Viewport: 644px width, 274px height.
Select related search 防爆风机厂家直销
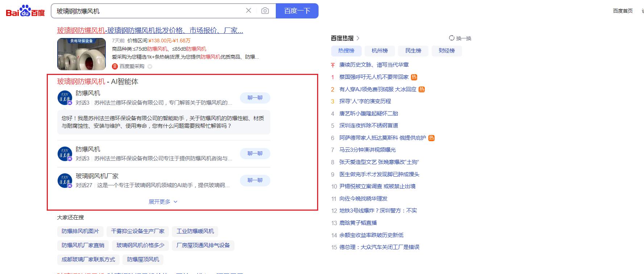pos(83,245)
